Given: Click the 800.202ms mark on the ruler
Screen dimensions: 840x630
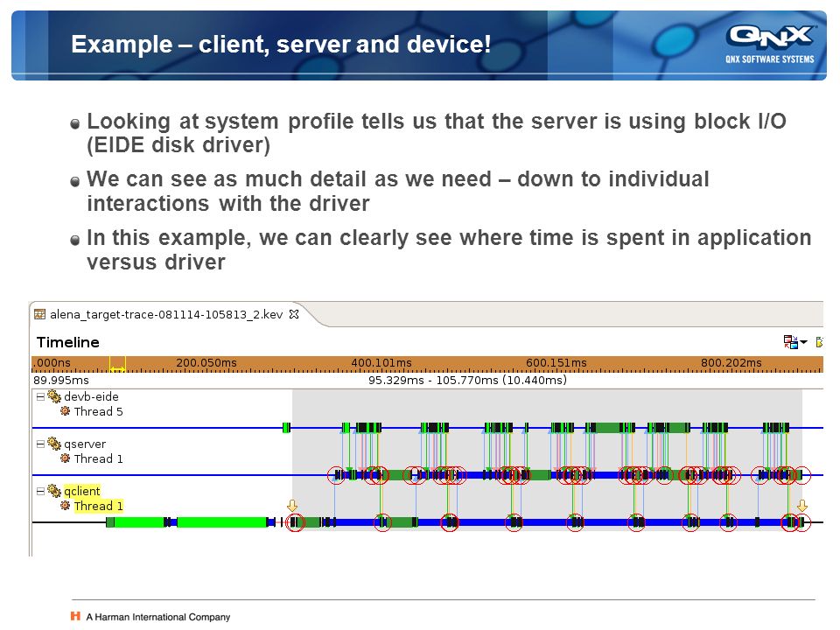Looking at the screenshot, I should tap(731, 362).
